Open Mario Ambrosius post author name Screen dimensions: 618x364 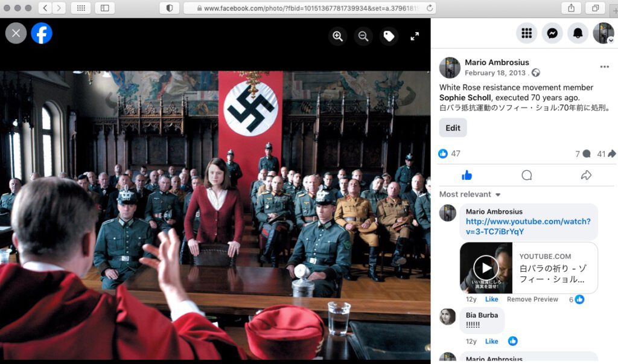497,62
